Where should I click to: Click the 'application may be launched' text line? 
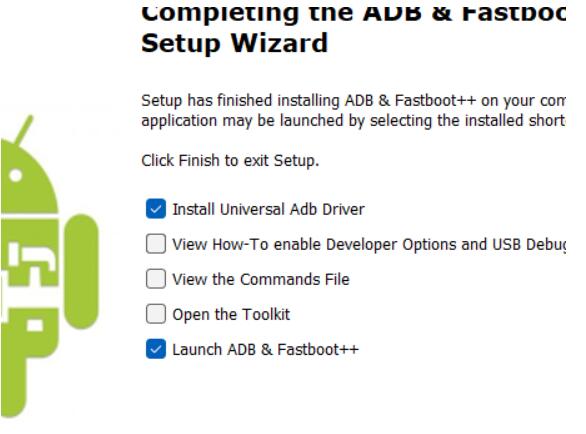[353, 121]
